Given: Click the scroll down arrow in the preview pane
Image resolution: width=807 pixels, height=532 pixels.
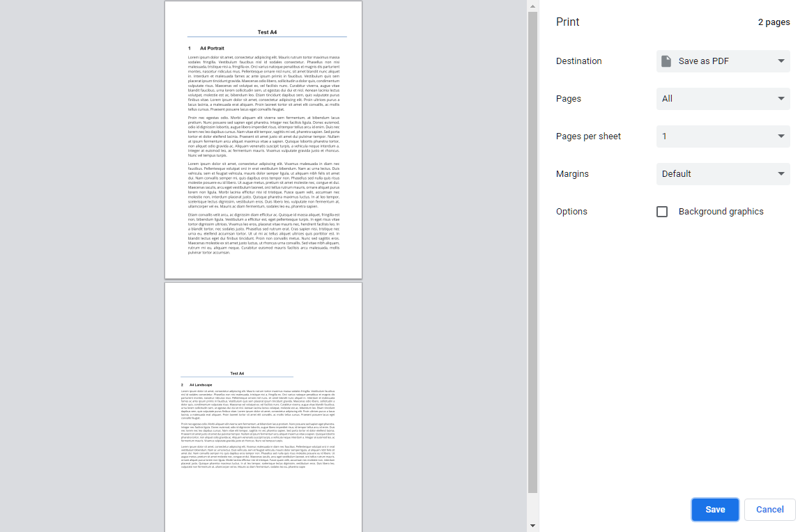Looking at the screenshot, I should point(532,524).
